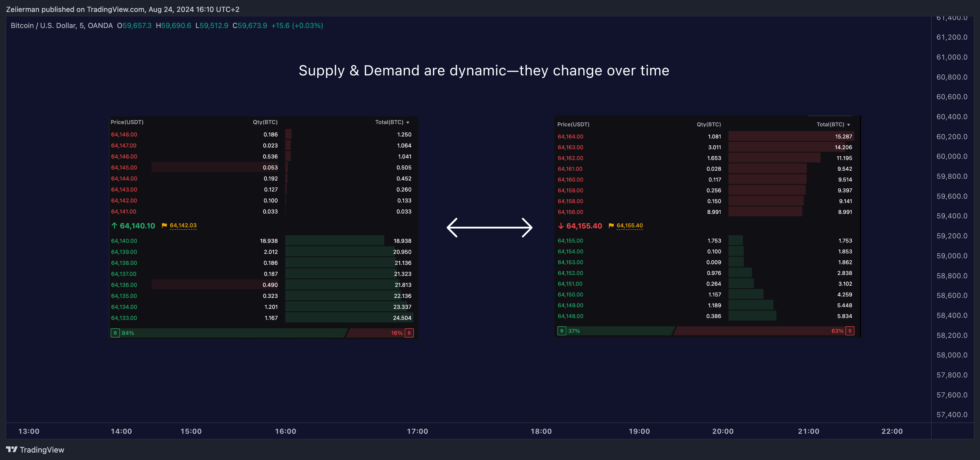
Task: Select the ask price 64,164.00 in right book
Action: point(570,136)
